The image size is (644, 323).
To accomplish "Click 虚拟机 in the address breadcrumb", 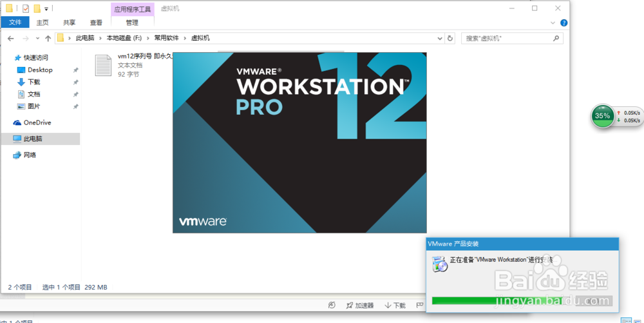I will coord(200,38).
